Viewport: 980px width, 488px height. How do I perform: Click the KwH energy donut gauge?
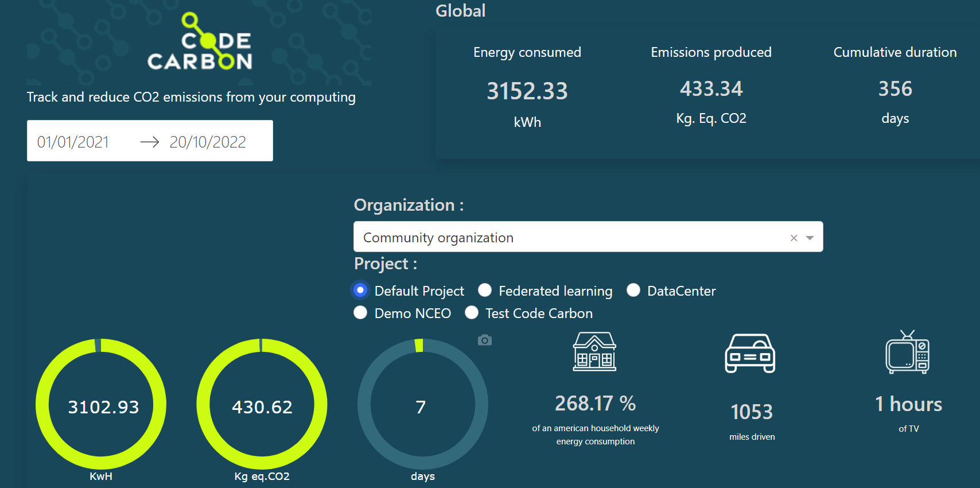(x=101, y=405)
